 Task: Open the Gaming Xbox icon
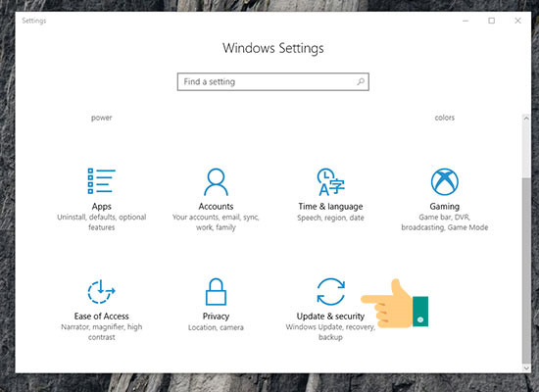click(445, 181)
